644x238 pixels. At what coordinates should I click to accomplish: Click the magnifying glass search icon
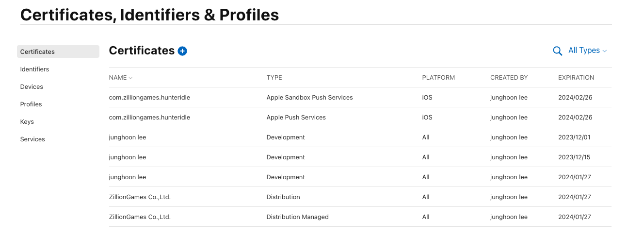[558, 51]
